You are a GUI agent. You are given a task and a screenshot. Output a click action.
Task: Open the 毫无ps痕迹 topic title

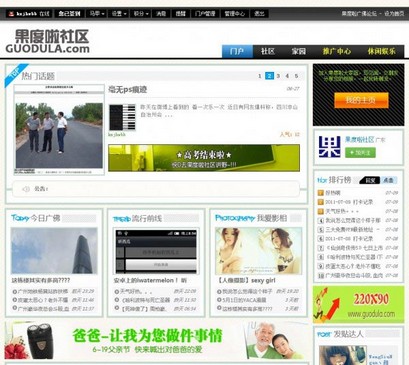point(128,89)
